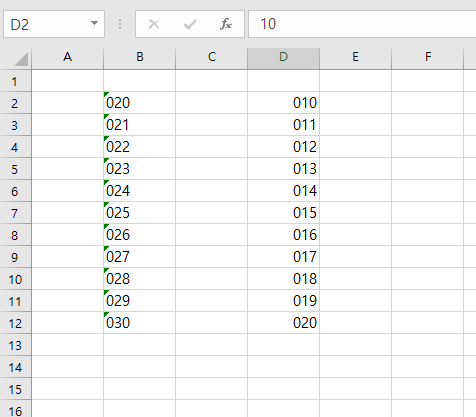Open Insert Function fx icon

[x=226, y=24]
